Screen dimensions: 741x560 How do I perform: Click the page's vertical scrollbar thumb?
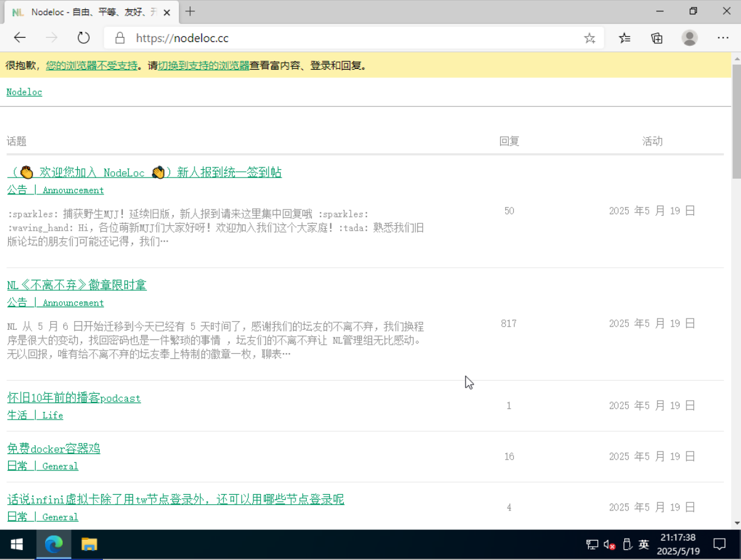tap(737, 122)
